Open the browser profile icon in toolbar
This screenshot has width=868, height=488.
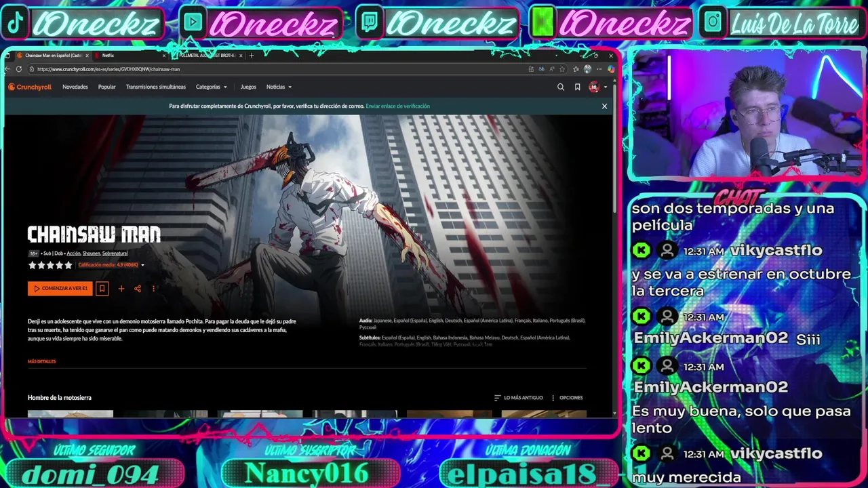[x=587, y=69]
